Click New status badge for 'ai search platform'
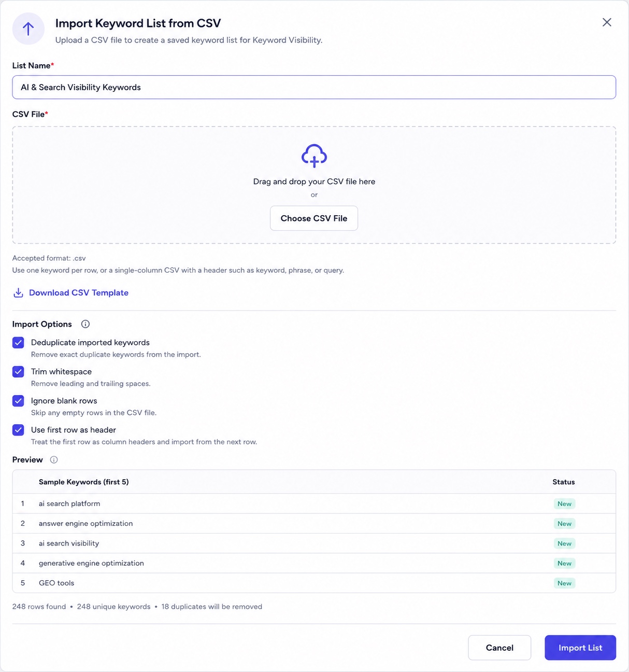The image size is (629, 672). [564, 504]
